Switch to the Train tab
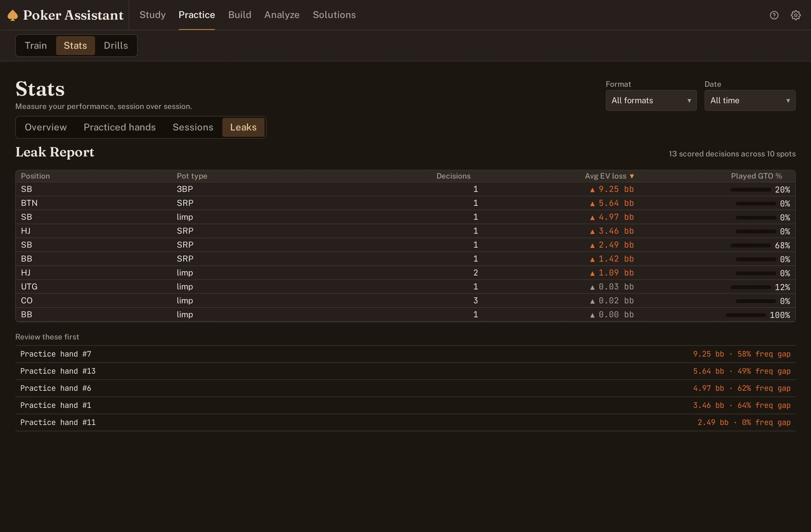This screenshot has width=811, height=532. 36,46
